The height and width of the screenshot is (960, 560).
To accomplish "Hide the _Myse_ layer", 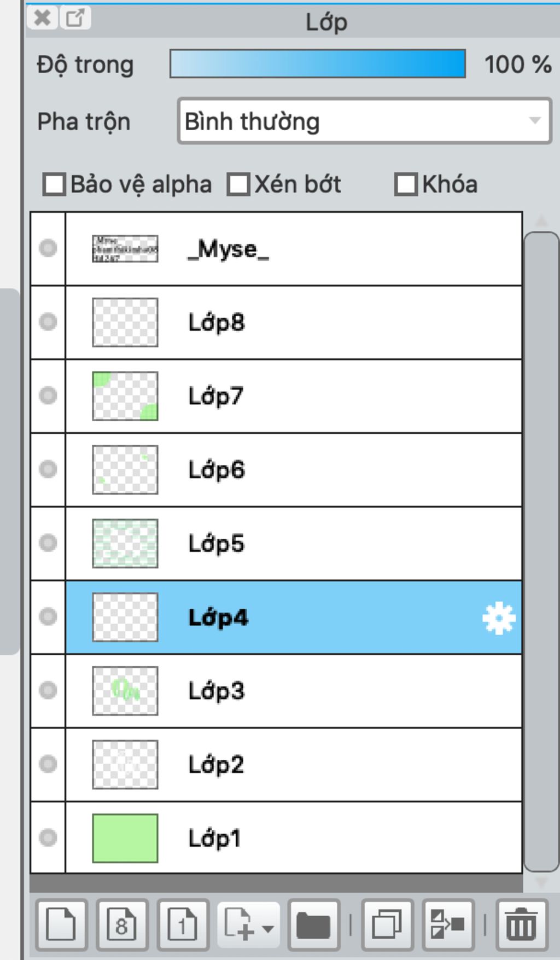I will click(48, 248).
